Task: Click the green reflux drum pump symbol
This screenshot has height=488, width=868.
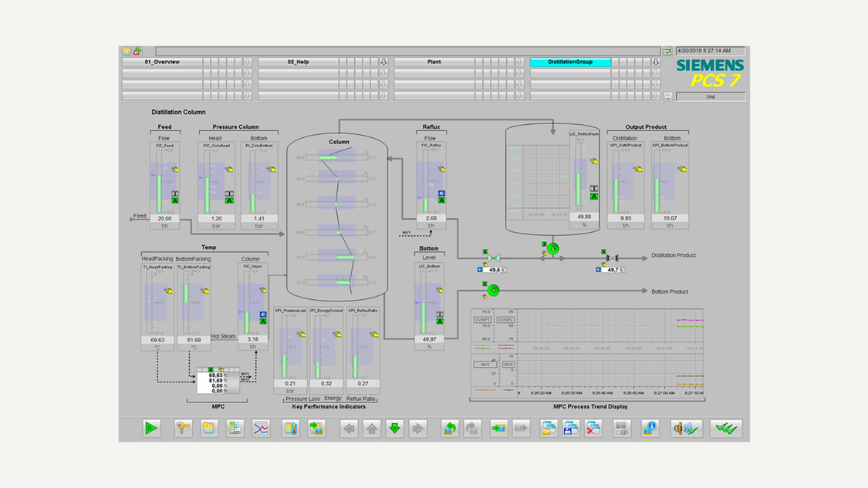Action: [552, 248]
